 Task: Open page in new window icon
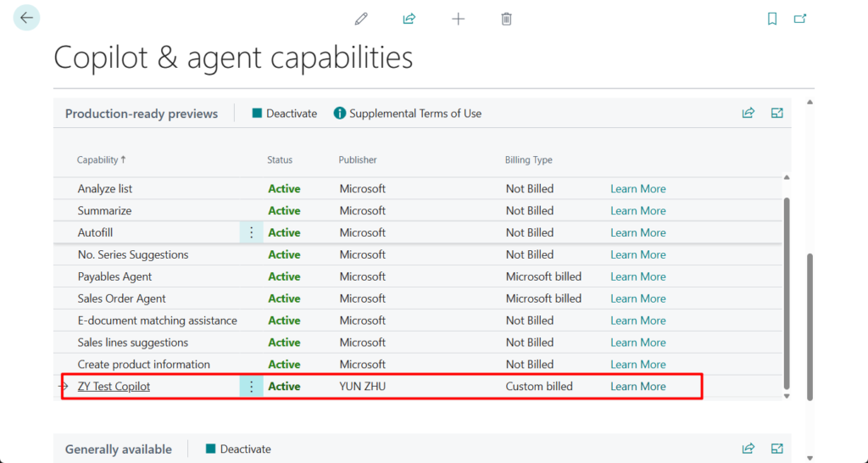pyautogui.click(x=799, y=19)
